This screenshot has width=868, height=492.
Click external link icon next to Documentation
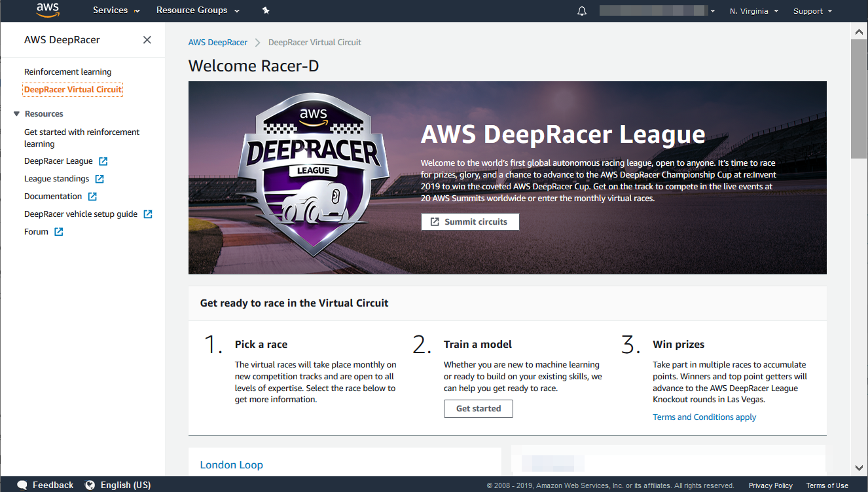[x=92, y=197]
